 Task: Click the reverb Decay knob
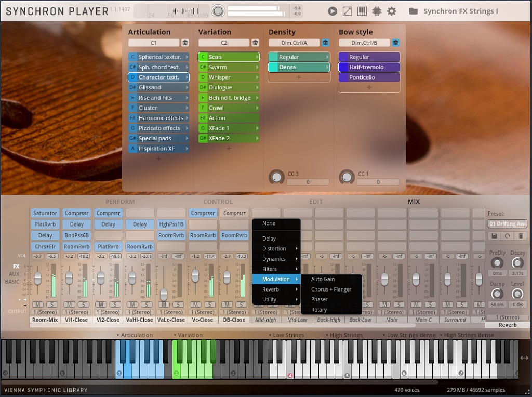click(x=517, y=263)
